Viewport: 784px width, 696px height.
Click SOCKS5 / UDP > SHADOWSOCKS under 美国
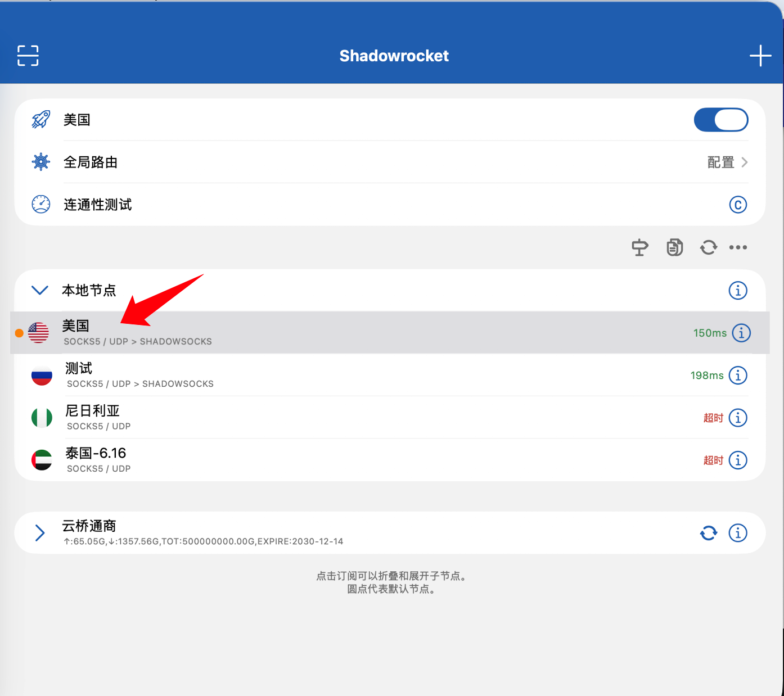[138, 341]
